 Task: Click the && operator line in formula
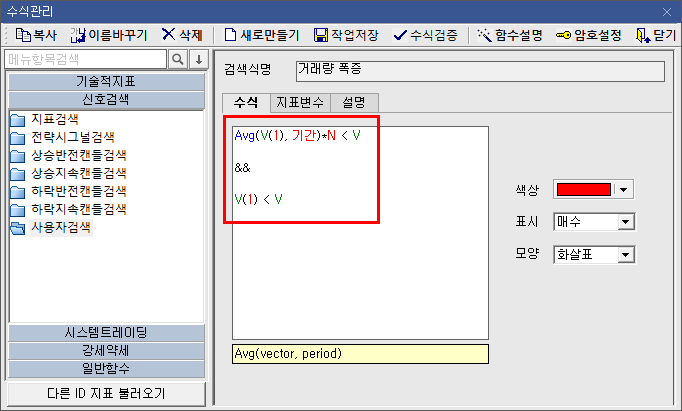(243, 168)
